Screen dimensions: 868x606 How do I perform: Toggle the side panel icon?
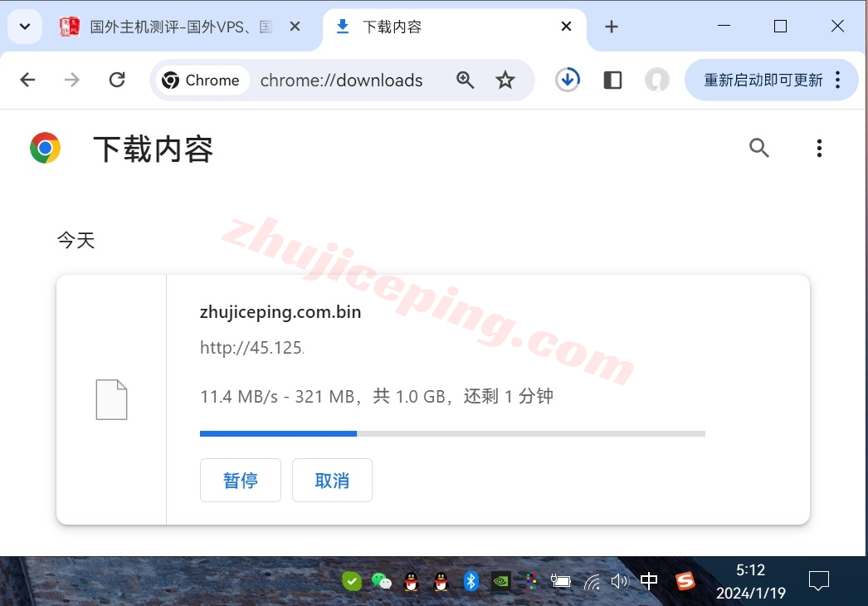(612, 80)
